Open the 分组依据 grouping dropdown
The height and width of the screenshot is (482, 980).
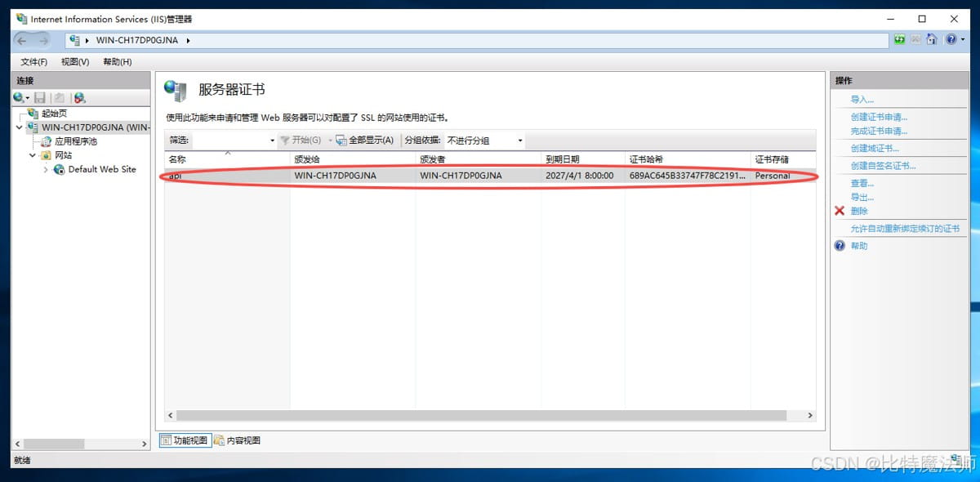point(485,141)
